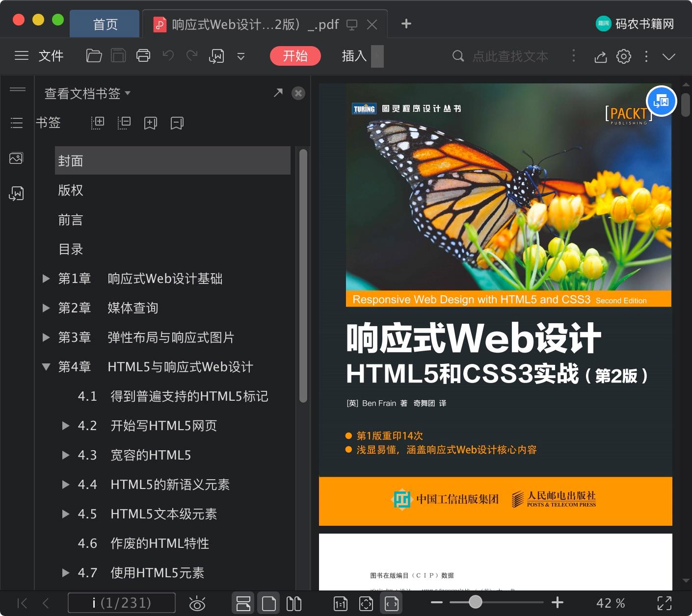The width and height of the screenshot is (692, 616).
Task: Open a new tab with plus button
Action: [x=406, y=24]
